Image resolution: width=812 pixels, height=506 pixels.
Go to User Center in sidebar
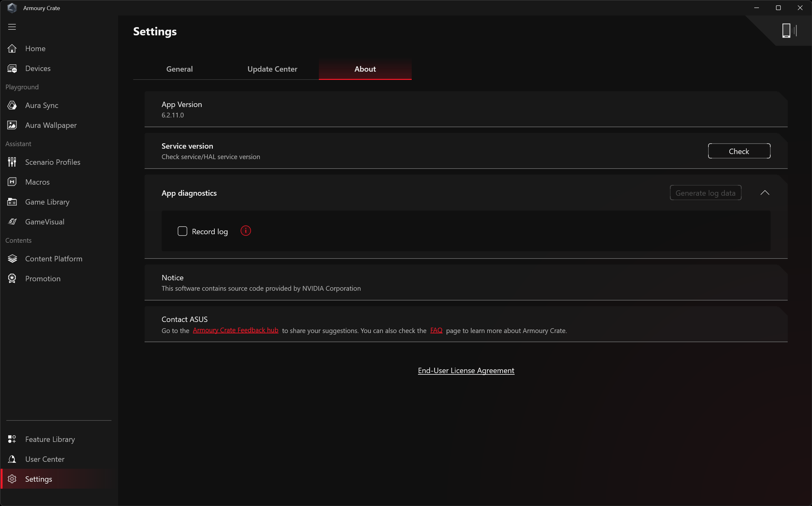tap(45, 459)
